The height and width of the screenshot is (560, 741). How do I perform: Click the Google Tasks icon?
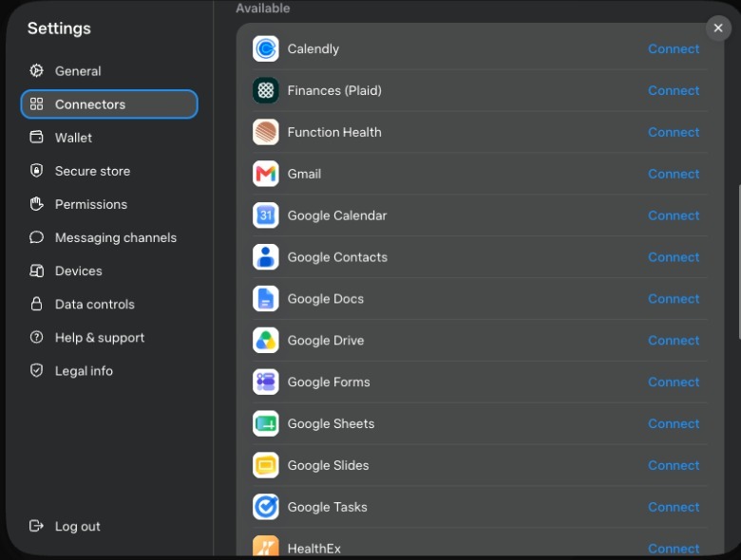(266, 507)
